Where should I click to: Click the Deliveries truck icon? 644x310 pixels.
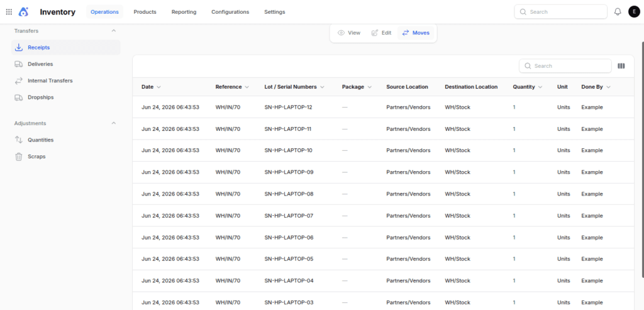click(x=18, y=64)
